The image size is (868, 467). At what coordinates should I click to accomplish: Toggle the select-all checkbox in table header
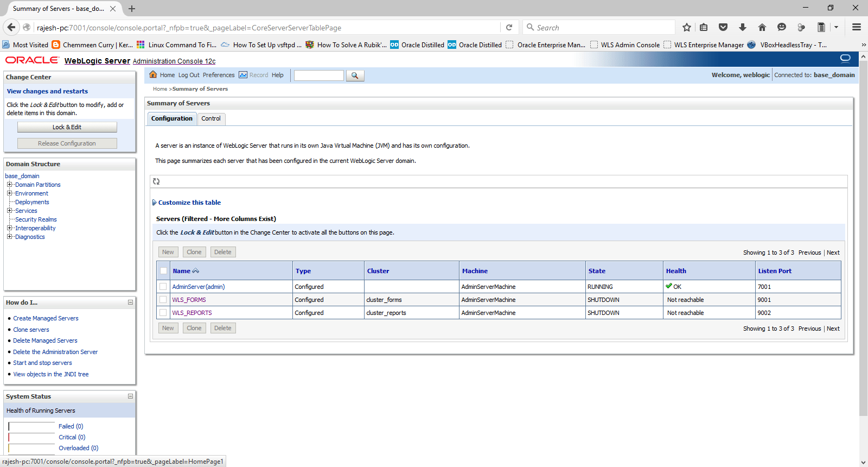[163, 270]
